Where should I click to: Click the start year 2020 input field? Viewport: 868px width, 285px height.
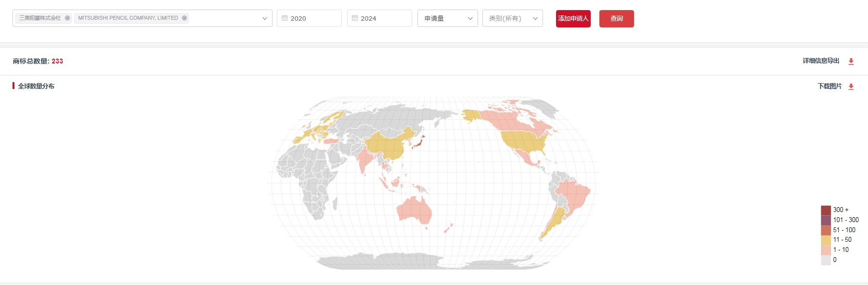[x=313, y=19]
